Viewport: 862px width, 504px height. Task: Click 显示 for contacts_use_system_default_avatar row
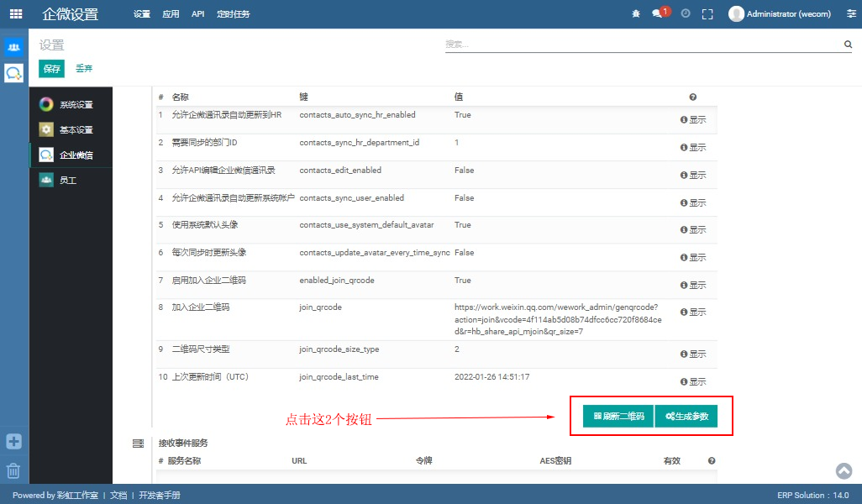[x=693, y=230]
